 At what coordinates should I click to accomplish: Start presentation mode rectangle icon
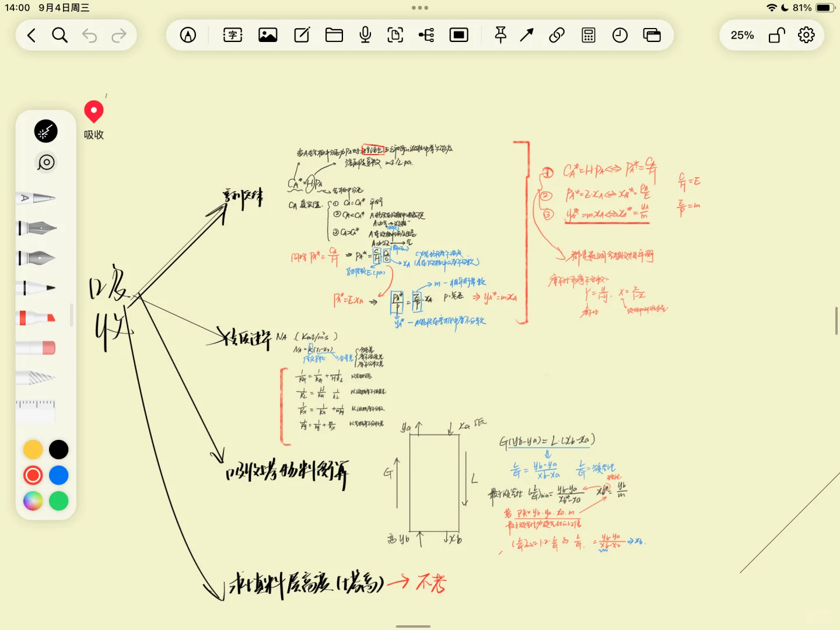459,36
